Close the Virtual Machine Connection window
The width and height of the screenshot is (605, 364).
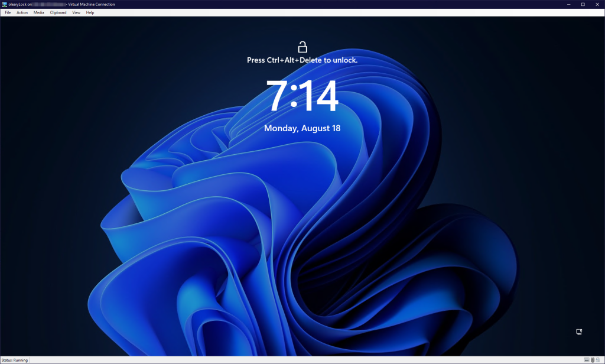click(x=597, y=4)
